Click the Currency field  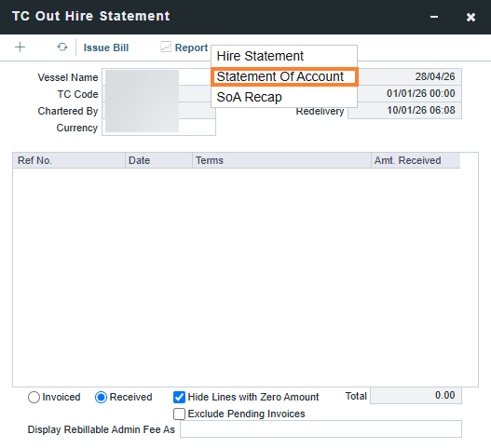coord(158,128)
